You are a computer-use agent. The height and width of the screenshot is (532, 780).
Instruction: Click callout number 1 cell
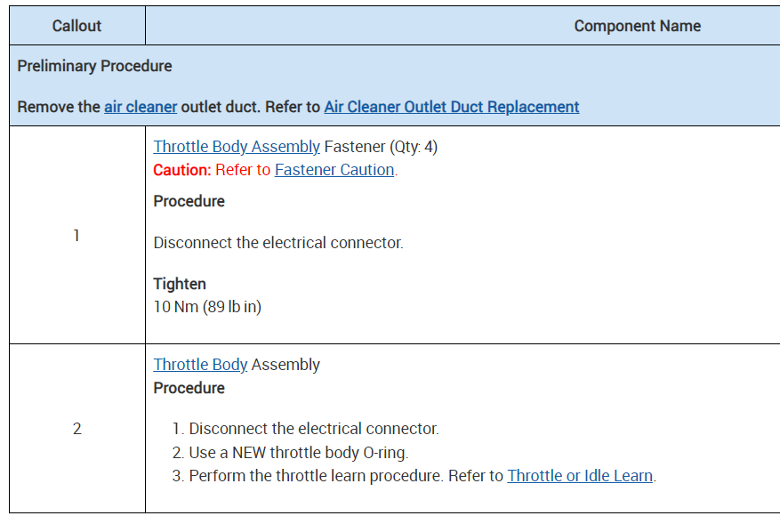[76, 235]
